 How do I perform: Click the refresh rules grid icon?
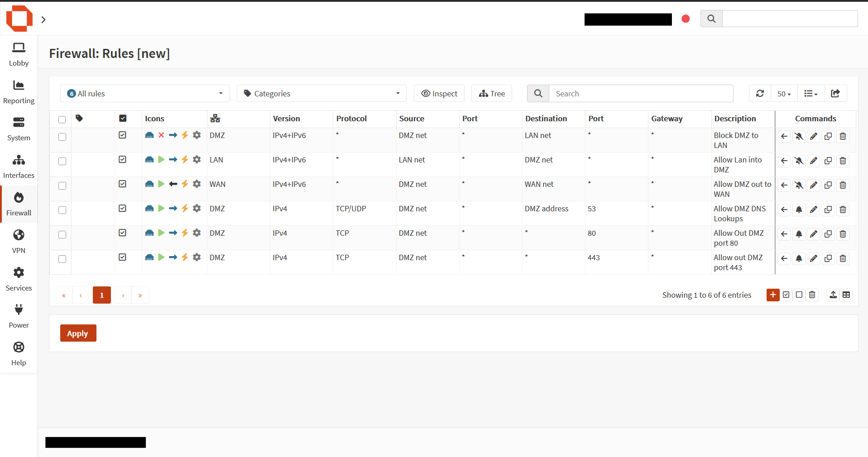click(x=760, y=94)
